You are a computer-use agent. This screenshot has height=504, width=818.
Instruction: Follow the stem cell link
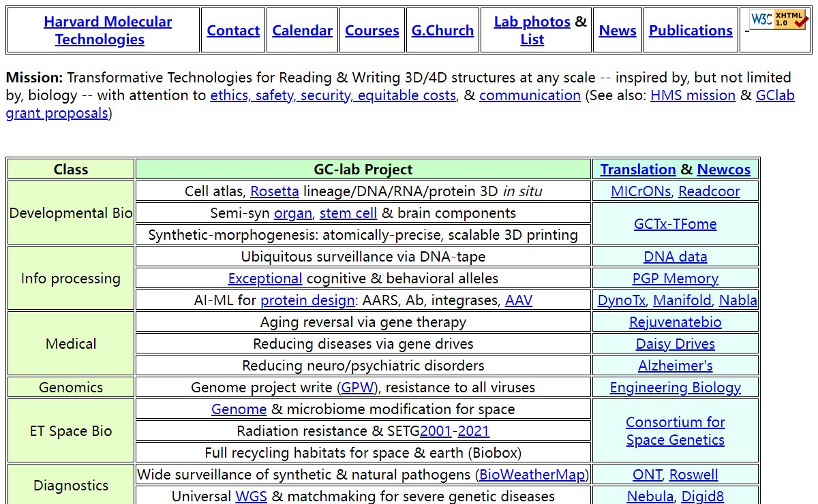pyautogui.click(x=348, y=213)
